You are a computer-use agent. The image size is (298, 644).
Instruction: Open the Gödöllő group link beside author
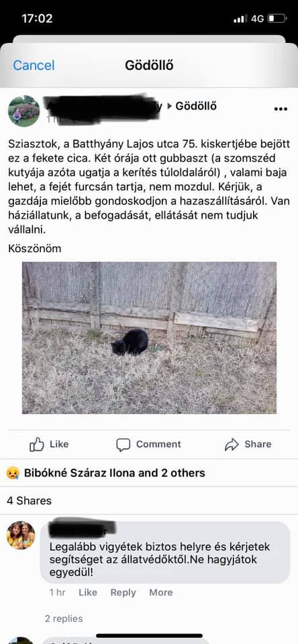point(196,106)
